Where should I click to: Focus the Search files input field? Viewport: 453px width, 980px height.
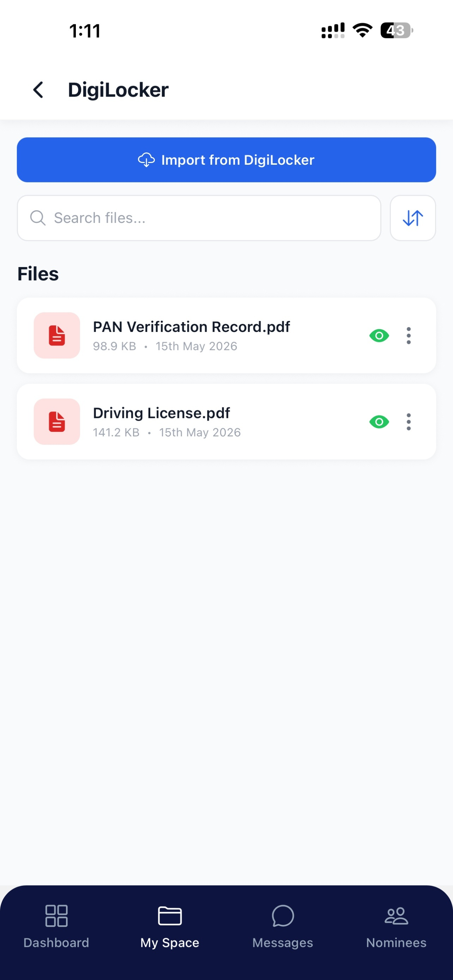coord(199,218)
